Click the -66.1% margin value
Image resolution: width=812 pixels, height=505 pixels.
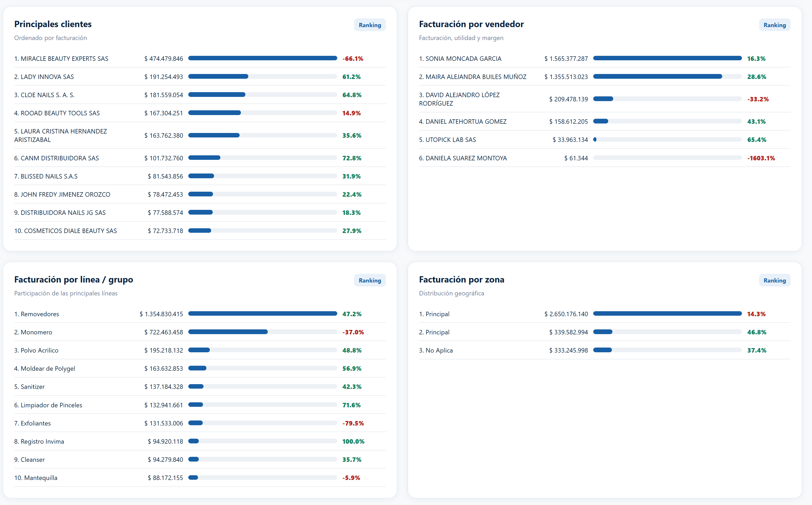(353, 59)
